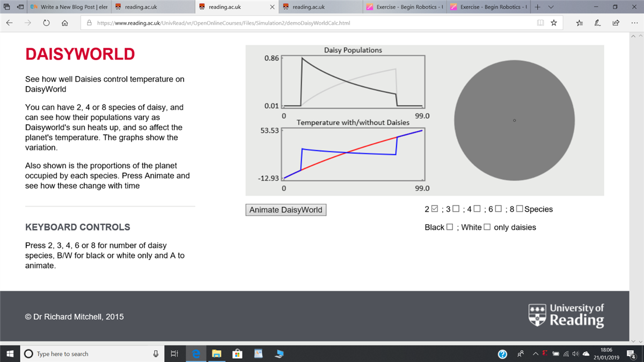Set these tabs aside

[x=20, y=7]
